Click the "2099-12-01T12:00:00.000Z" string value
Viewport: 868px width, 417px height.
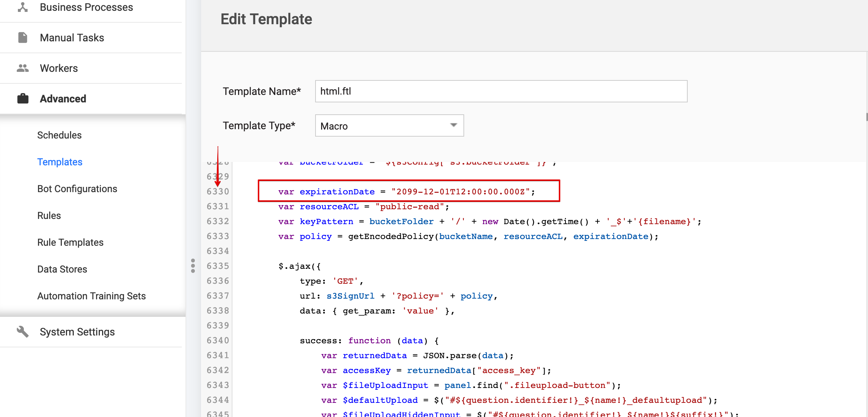[x=461, y=191]
